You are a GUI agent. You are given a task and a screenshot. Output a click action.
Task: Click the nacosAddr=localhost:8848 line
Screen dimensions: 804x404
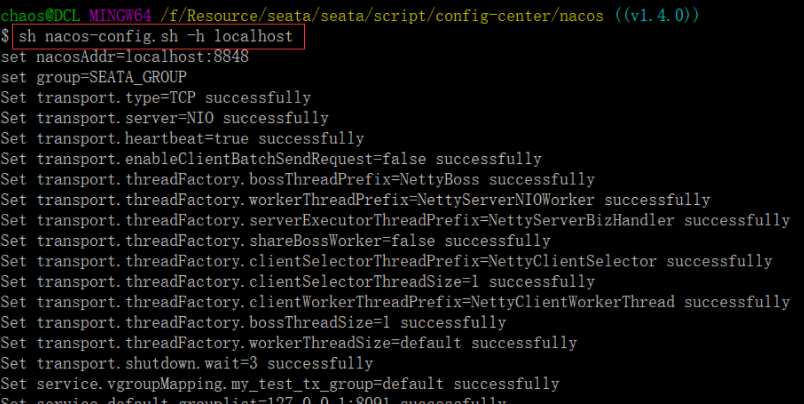pyautogui.click(x=125, y=56)
